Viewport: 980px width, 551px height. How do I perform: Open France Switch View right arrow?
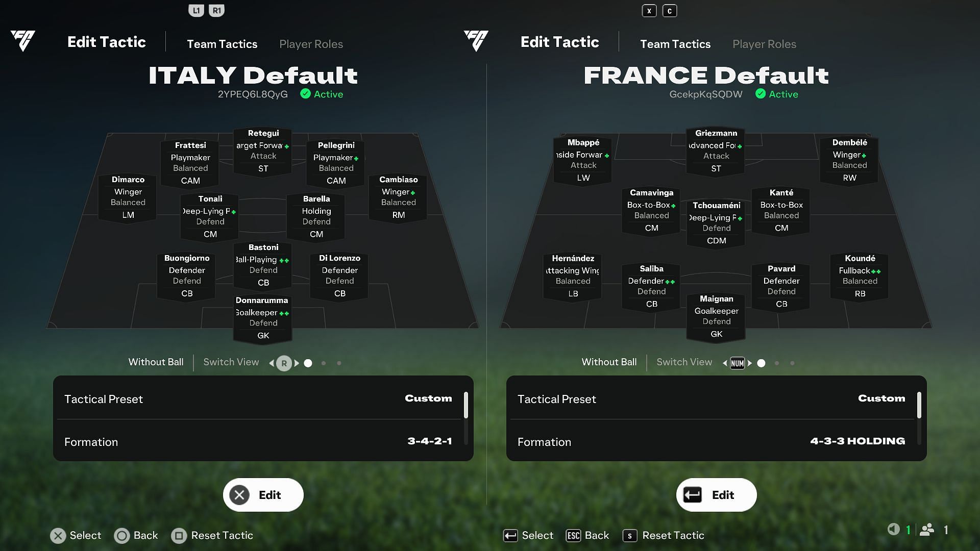(x=750, y=363)
